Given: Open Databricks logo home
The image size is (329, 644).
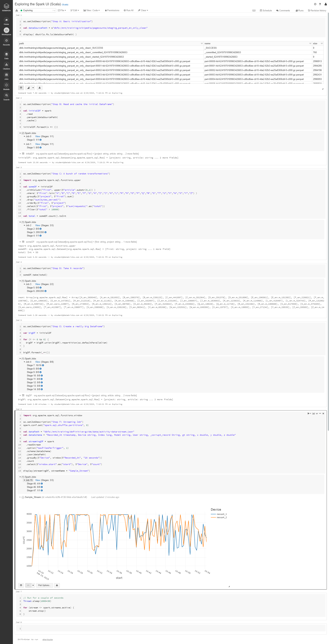Looking at the screenshot, I should point(6,7).
